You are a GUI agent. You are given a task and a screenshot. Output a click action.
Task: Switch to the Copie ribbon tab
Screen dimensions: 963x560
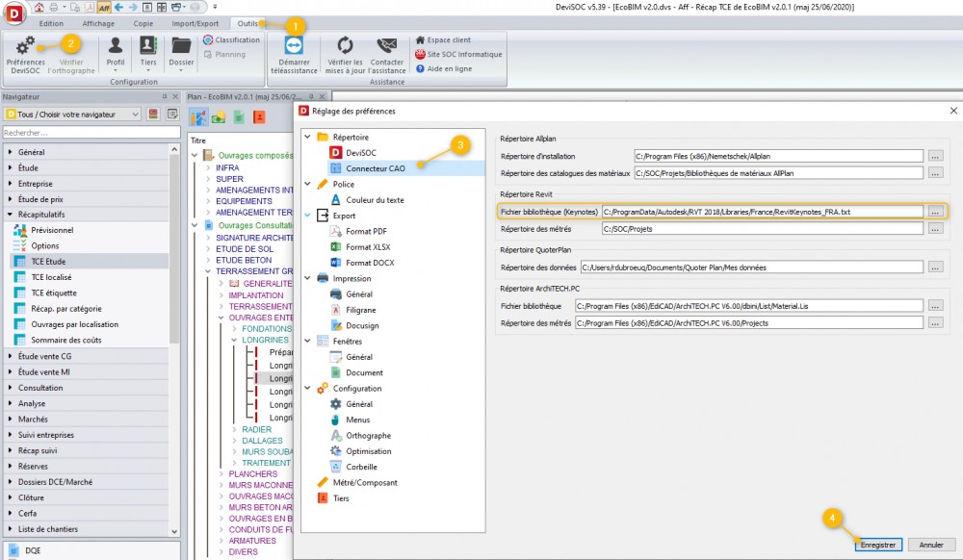pos(143,23)
